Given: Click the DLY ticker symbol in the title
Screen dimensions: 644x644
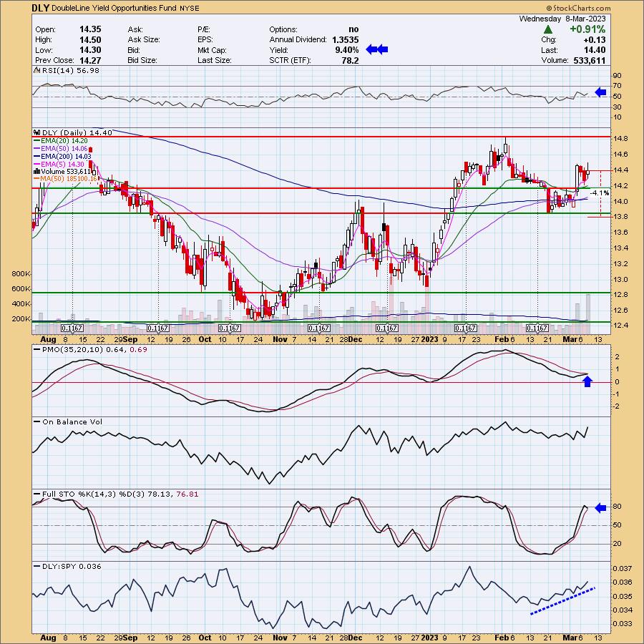Looking at the screenshot, I should tap(41, 8).
